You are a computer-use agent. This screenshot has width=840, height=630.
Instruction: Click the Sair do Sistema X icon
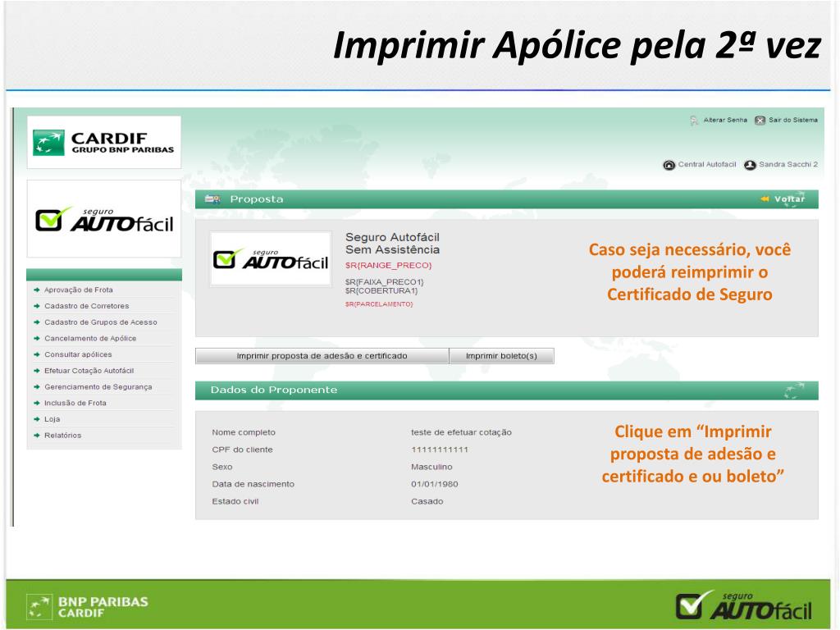(760, 121)
